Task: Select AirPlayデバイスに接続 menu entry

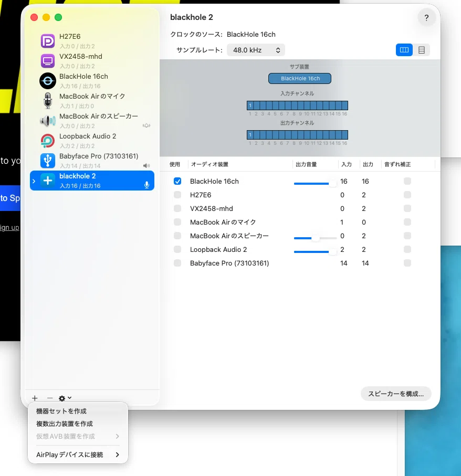Action: 78,455
